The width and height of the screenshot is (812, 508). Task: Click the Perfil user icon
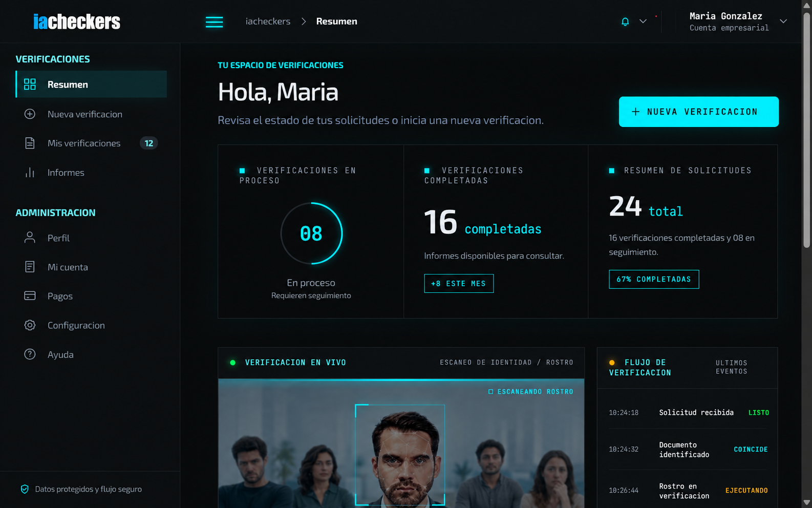[30, 238]
